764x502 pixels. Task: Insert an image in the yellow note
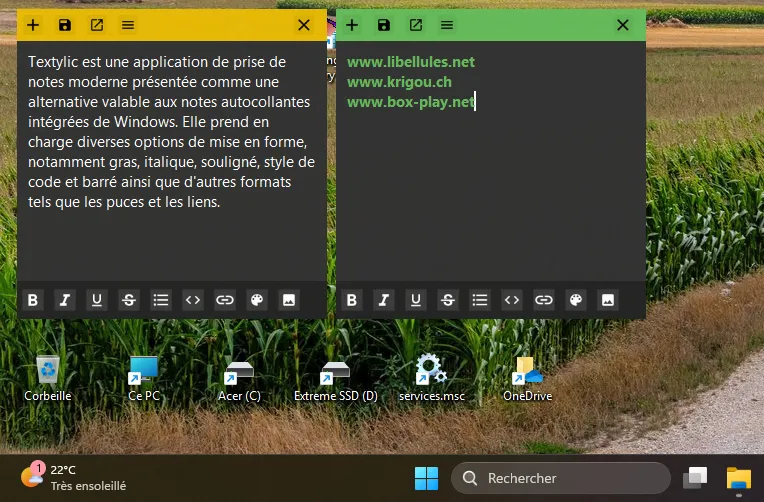tap(289, 300)
